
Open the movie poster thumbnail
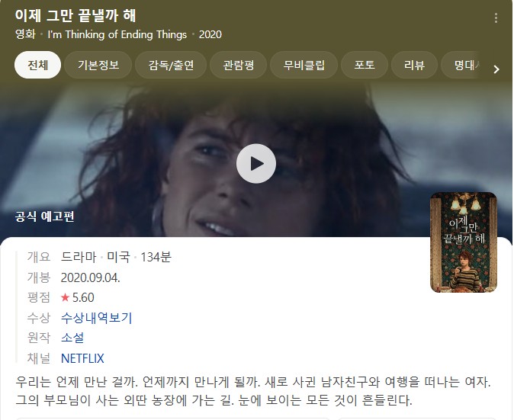[x=464, y=242]
